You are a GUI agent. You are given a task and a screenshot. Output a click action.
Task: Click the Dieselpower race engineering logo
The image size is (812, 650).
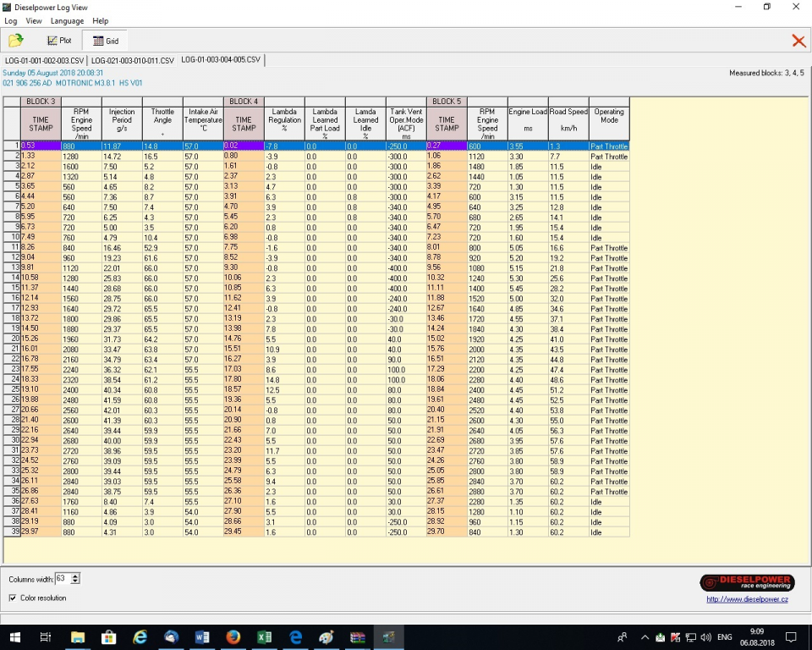[x=747, y=582]
